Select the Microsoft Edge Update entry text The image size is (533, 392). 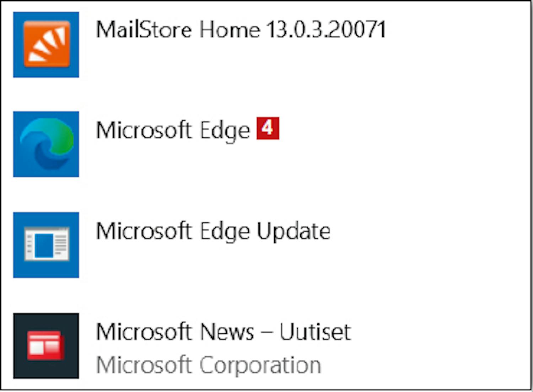pos(213,232)
